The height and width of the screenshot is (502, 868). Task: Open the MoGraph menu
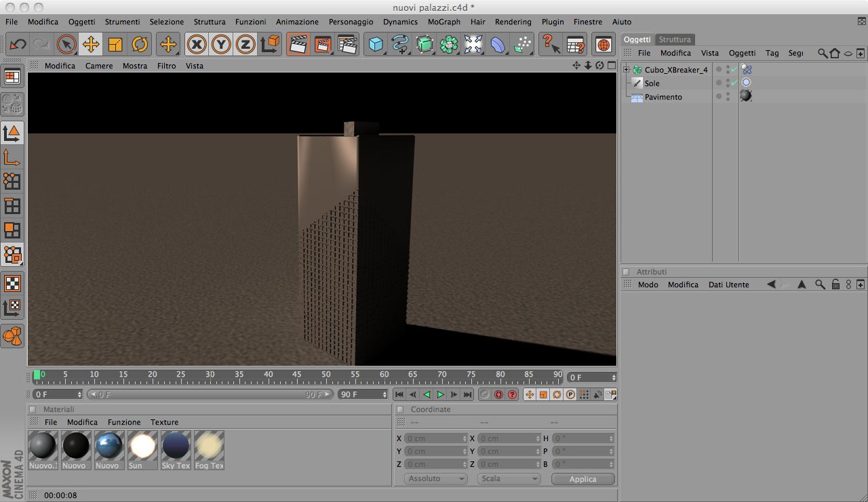[444, 22]
